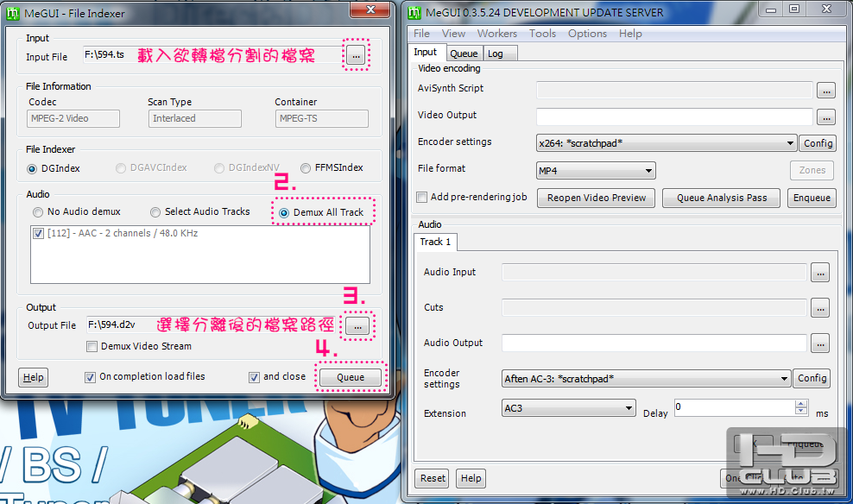This screenshot has width=853, height=504.
Task: Browse for the AviSynth Script file
Action: [x=825, y=91]
